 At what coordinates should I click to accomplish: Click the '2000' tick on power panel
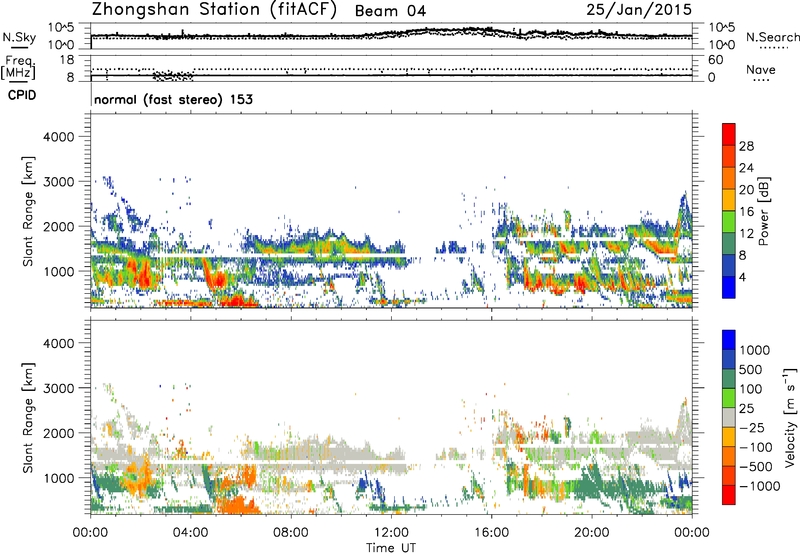pos(58,226)
